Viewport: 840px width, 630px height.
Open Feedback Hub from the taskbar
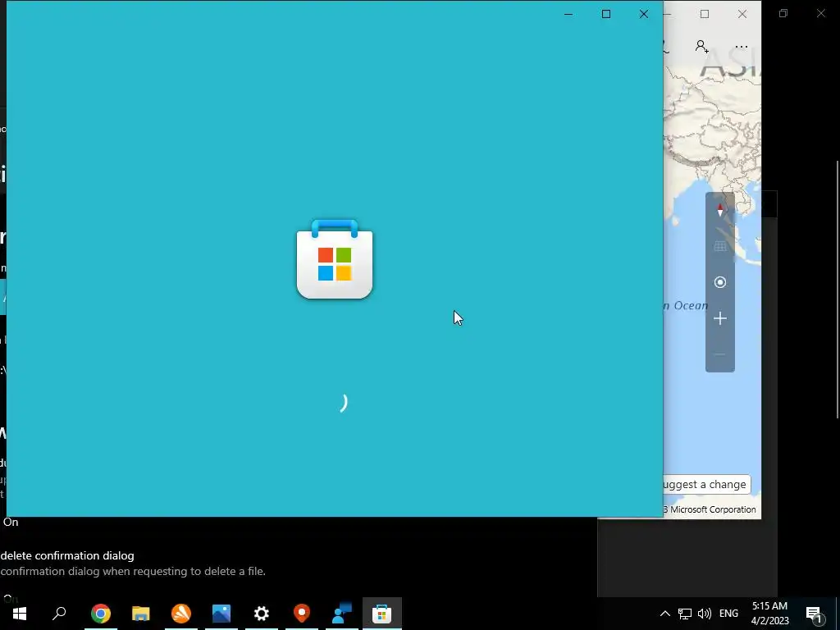[342, 614]
